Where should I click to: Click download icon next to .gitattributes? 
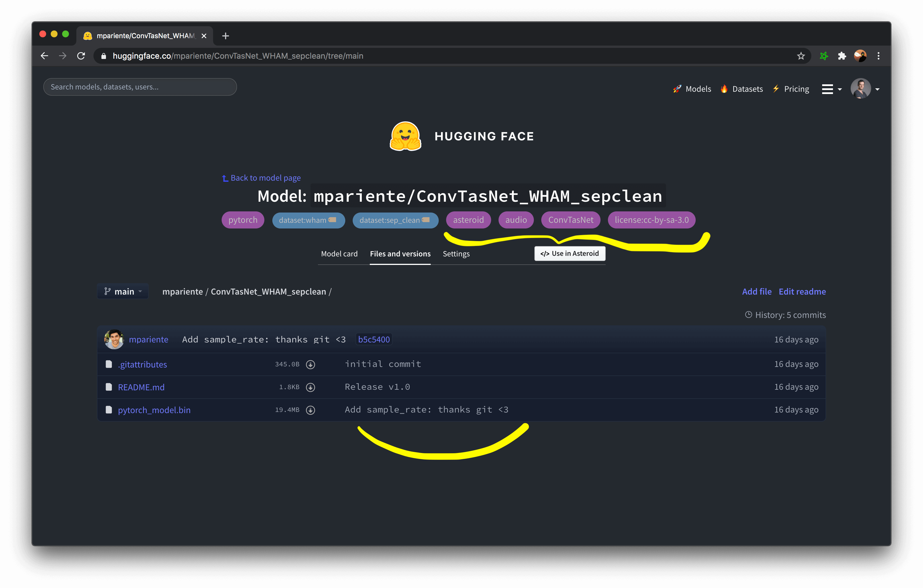(x=311, y=365)
